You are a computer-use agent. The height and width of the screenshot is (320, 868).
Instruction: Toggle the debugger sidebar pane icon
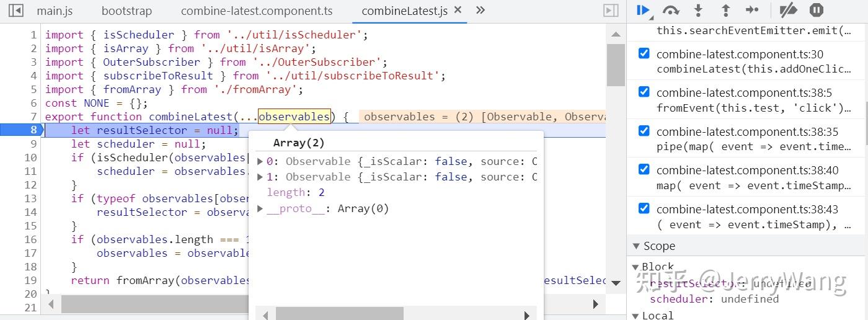[611, 11]
